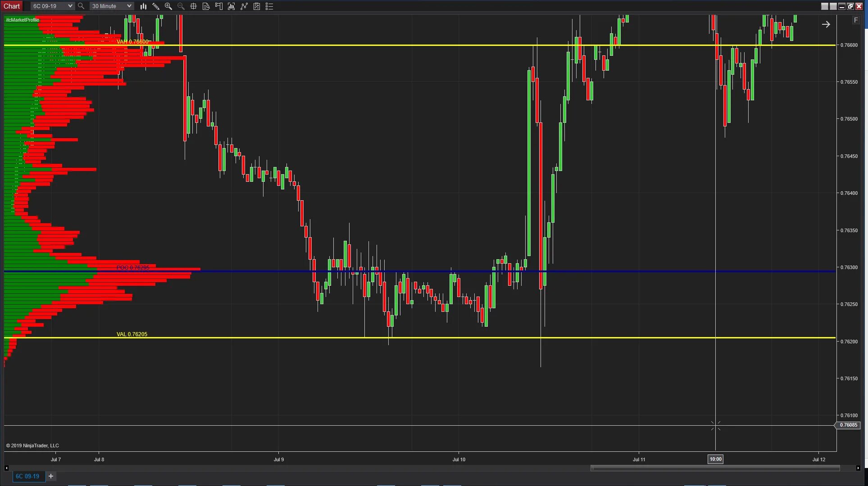This screenshot has height=486, width=868.
Task: Open the Indicators line icon
Action: 244,6
